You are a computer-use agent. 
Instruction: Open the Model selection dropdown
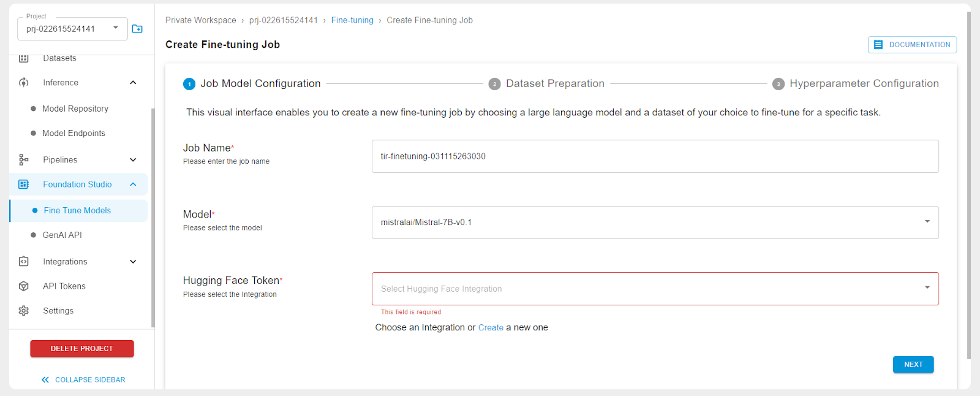[x=655, y=223]
